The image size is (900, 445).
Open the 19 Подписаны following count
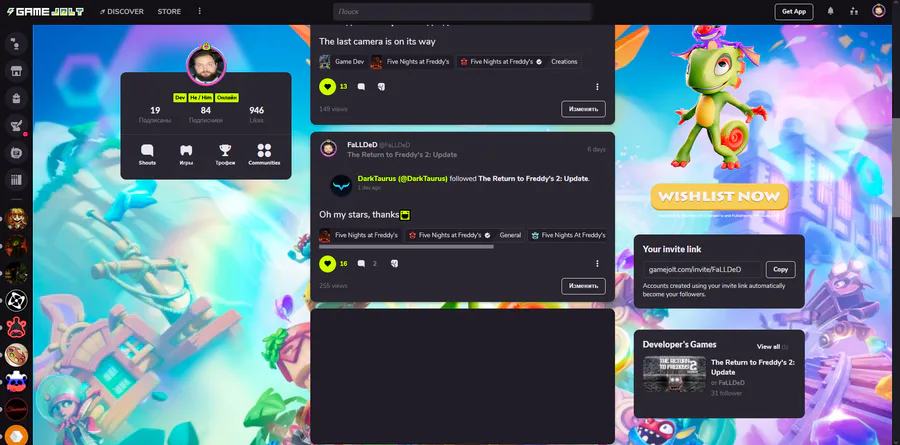coord(155,114)
